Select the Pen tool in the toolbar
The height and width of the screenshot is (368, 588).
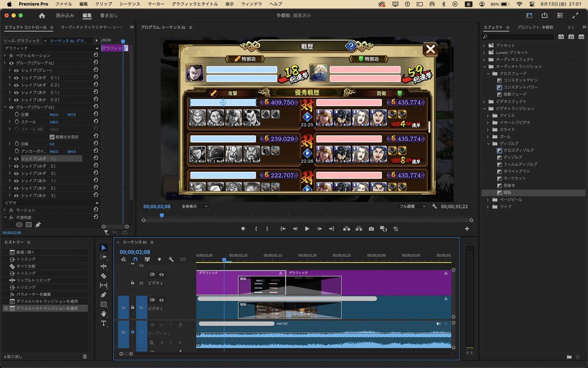[x=103, y=295]
